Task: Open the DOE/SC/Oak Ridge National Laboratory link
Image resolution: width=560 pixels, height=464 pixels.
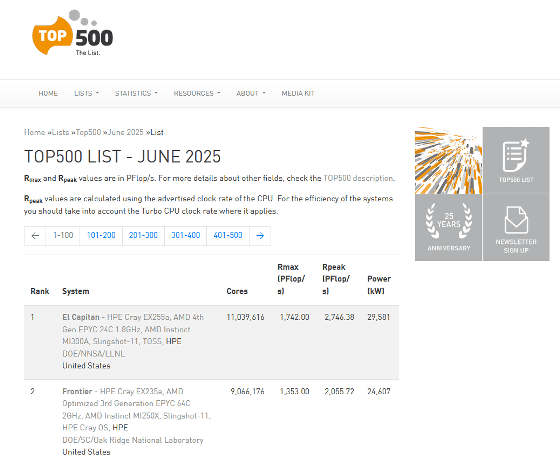Action: click(x=133, y=440)
